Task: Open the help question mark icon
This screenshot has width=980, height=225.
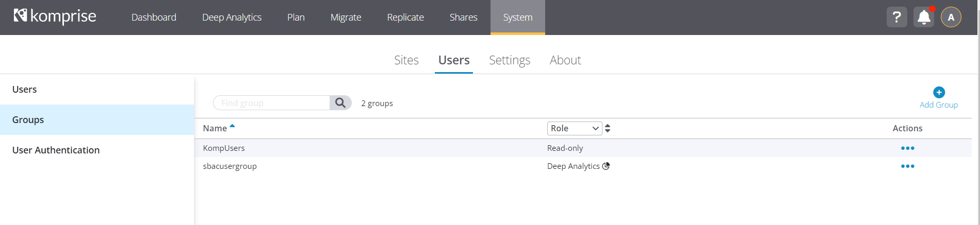Action: pos(896,17)
